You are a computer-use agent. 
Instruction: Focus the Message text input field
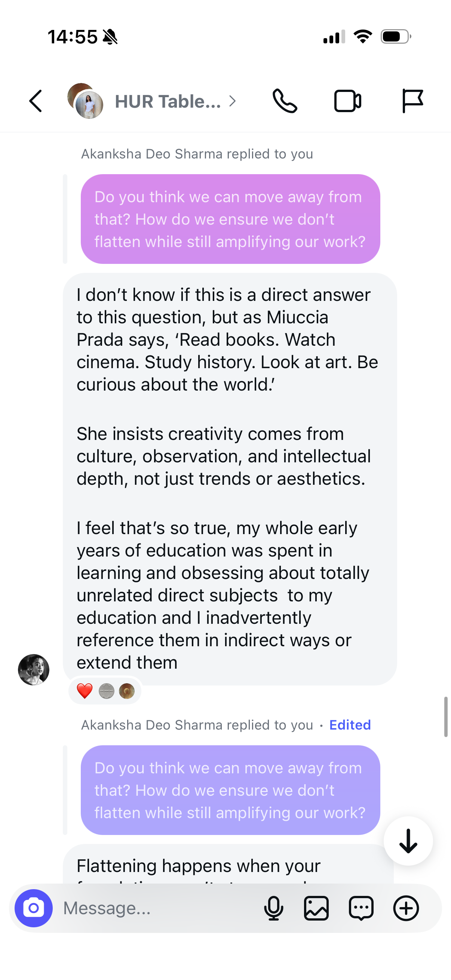point(160,908)
